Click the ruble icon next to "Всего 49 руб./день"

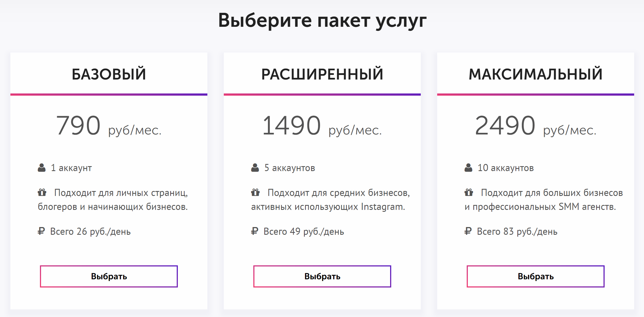[255, 231]
